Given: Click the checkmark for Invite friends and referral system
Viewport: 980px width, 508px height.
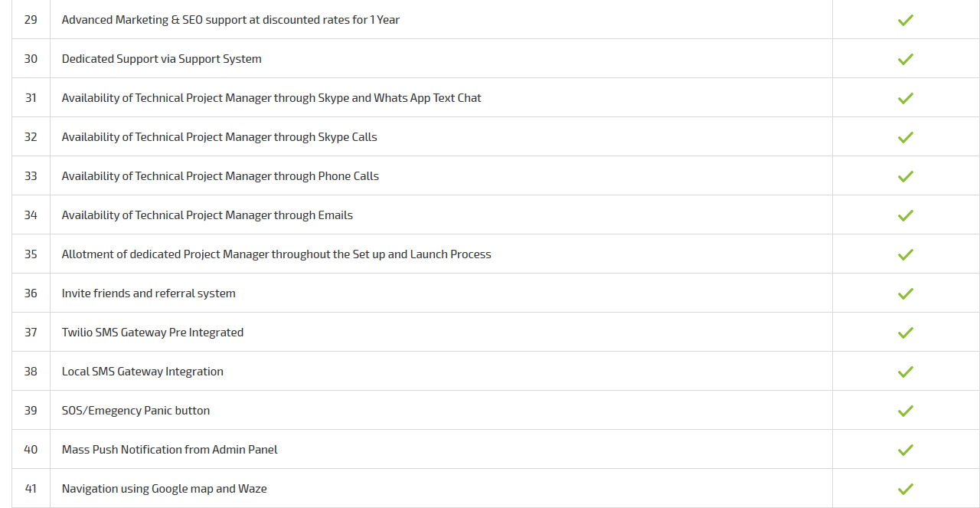Looking at the screenshot, I should [906, 293].
